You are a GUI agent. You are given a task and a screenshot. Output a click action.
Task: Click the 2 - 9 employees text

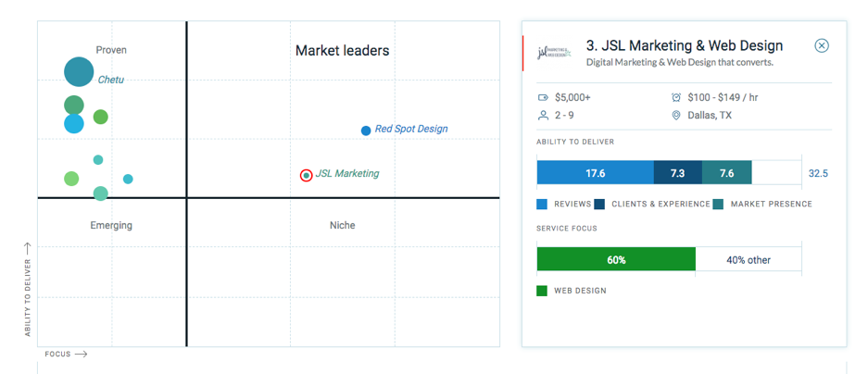pyautogui.click(x=565, y=116)
